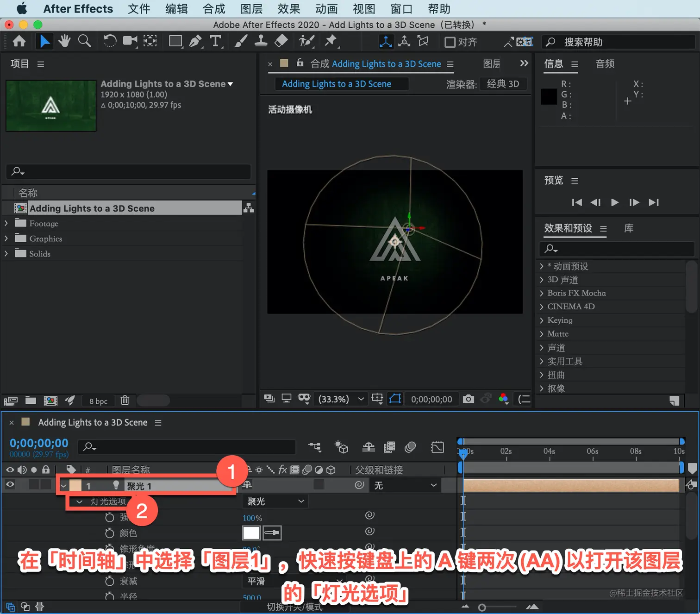The height and width of the screenshot is (614, 700).
Task: Choose the World Axis mode icon
Action: (x=404, y=42)
